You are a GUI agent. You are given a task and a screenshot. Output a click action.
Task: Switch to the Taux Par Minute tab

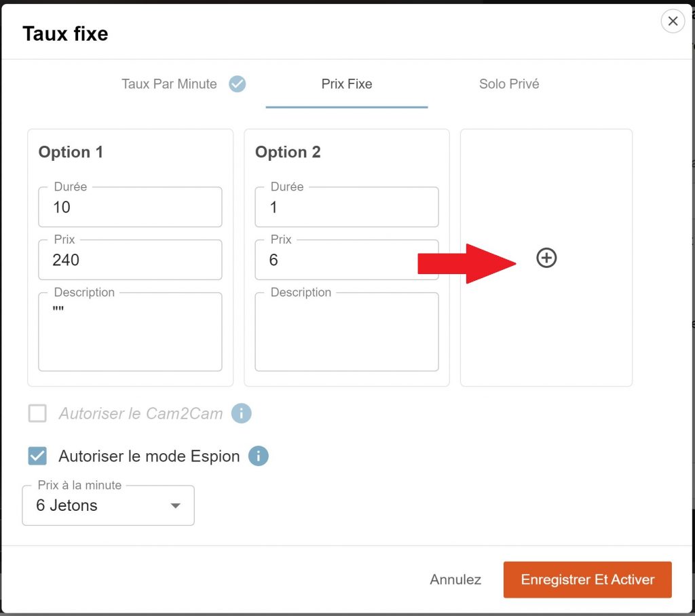click(x=170, y=84)
